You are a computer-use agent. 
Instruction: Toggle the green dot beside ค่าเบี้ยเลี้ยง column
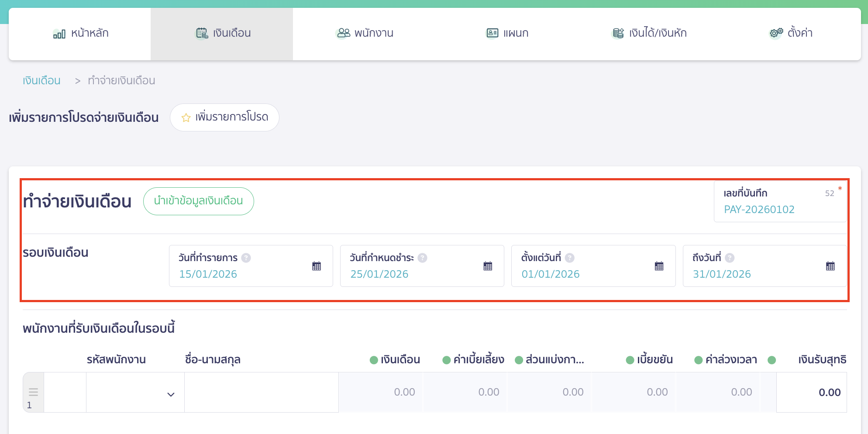click(446, 360)
